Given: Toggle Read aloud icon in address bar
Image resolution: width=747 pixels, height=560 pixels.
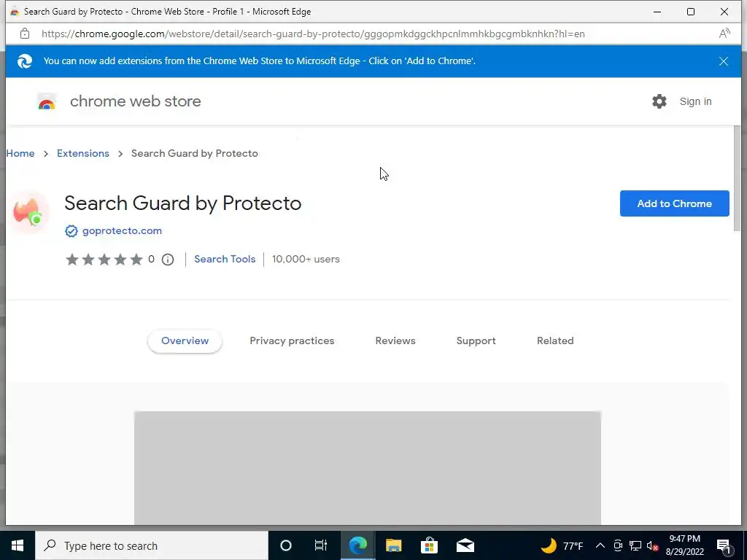Looking at the screenshot, I should [x=724, y=34].
